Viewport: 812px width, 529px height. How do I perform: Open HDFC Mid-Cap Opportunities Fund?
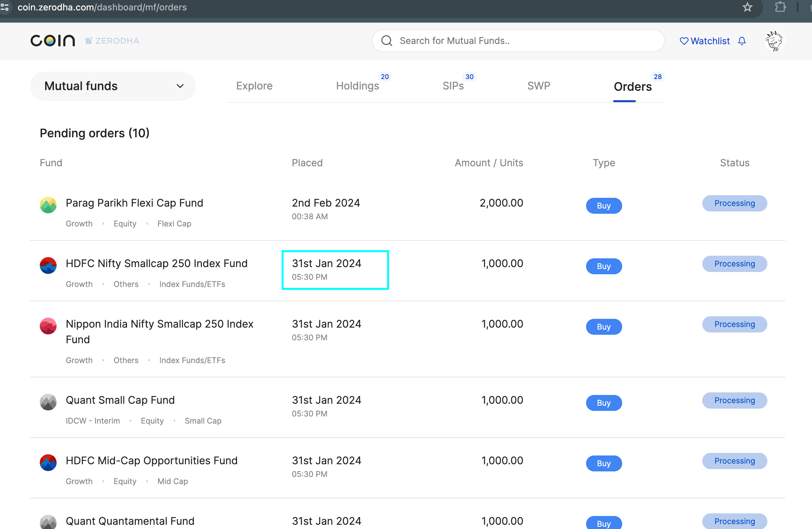(x=151, y=460)
